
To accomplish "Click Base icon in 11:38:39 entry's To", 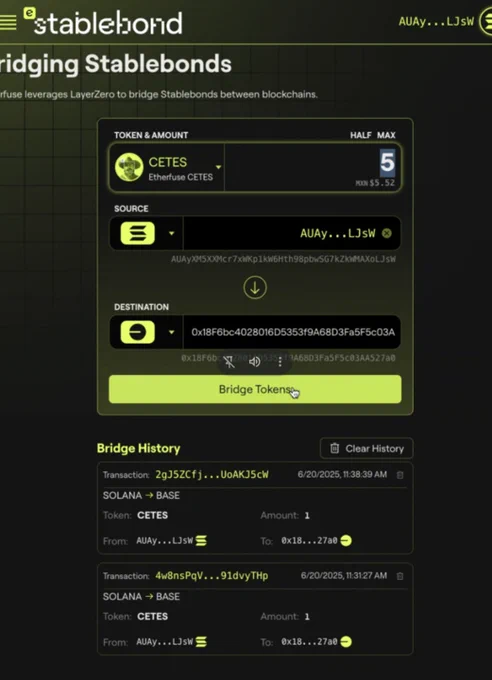I will tap(346, 540).
